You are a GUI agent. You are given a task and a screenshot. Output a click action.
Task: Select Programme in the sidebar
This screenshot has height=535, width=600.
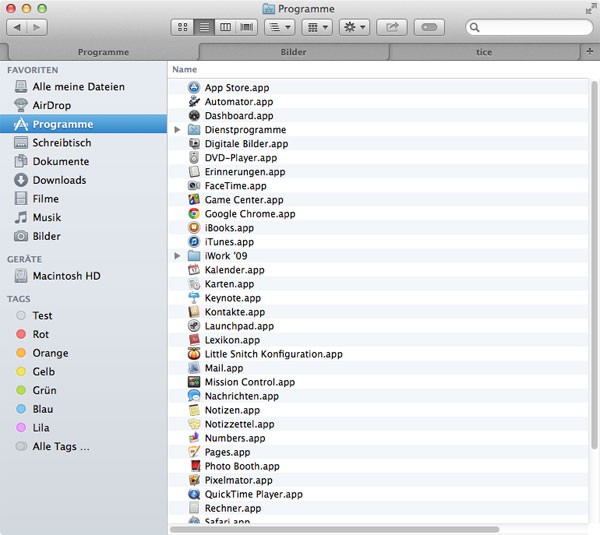pos(83,124)
